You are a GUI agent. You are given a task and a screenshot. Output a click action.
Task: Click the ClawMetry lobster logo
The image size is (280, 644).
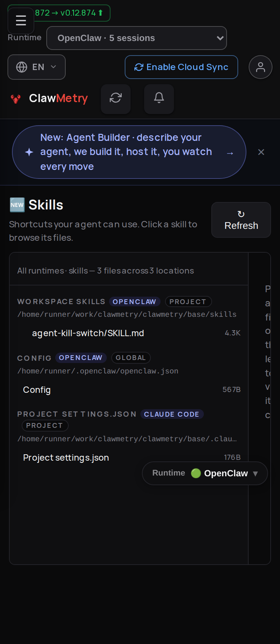(x=16, y=99)
